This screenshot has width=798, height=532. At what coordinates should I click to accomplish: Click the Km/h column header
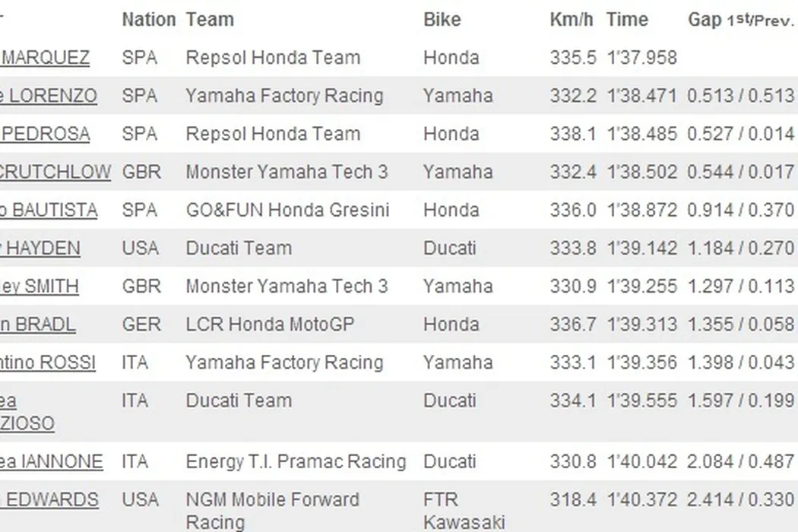point(572,20)
